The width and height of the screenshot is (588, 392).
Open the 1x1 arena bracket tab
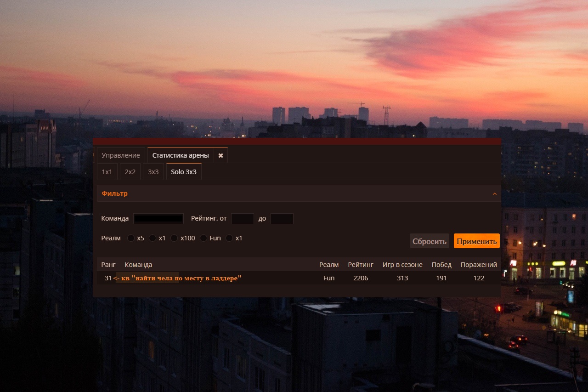[x=107, y=172]
